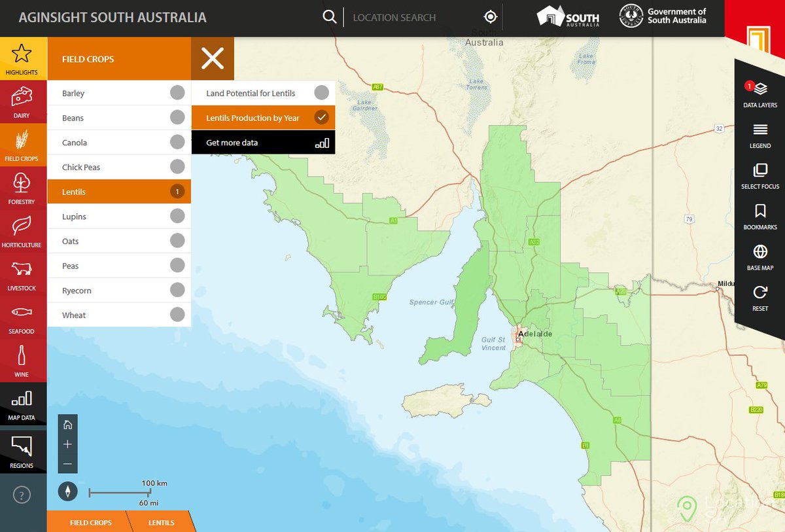
Task: Click the Field Crops panel header
Action: point(119,59)
